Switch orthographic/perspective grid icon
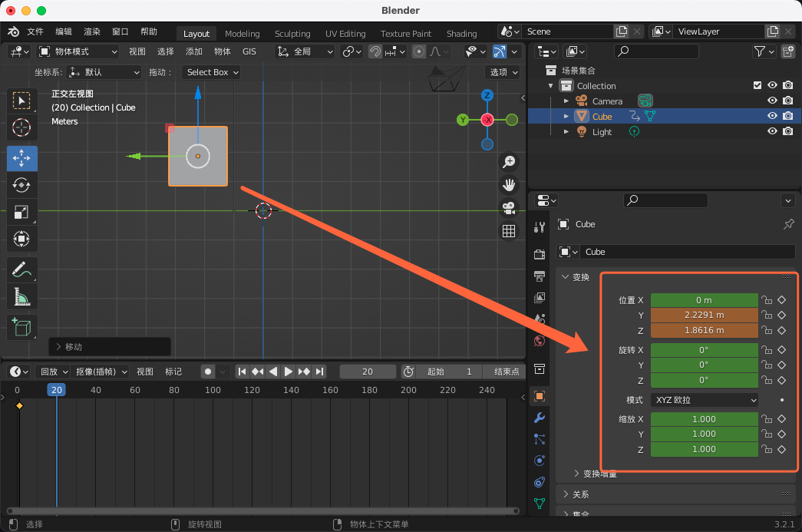The height and width of the screenshot is (532, 802). 509,231
